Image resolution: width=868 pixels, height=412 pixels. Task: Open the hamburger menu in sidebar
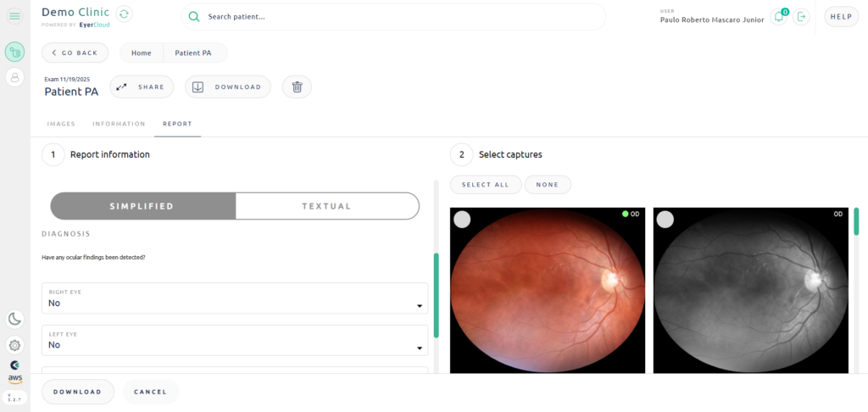(x=14, y=17)
